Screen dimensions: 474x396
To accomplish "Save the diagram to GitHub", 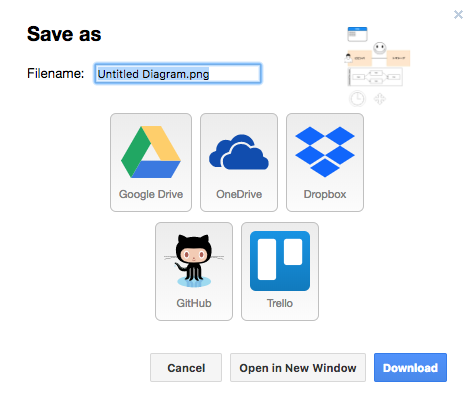I will click(194, 271).
